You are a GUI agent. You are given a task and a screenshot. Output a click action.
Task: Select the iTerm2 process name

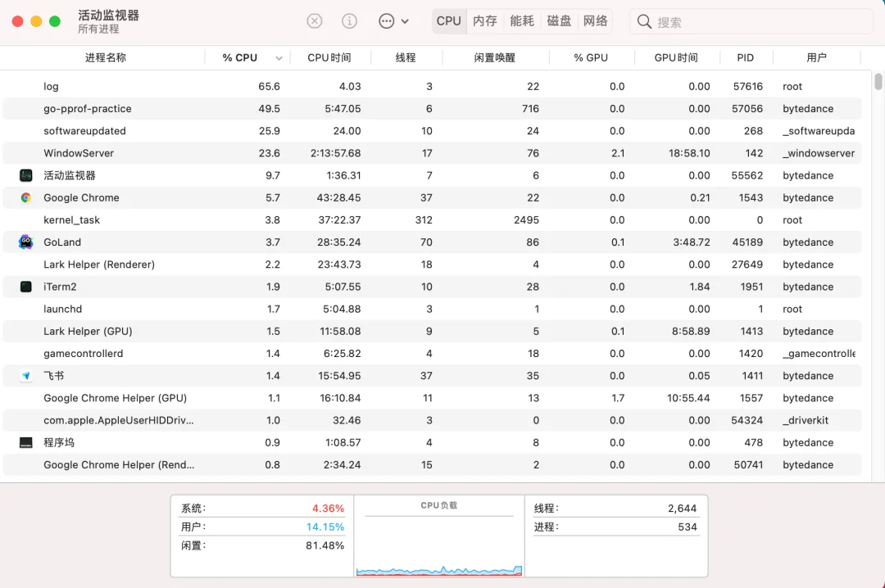(60, 287)
